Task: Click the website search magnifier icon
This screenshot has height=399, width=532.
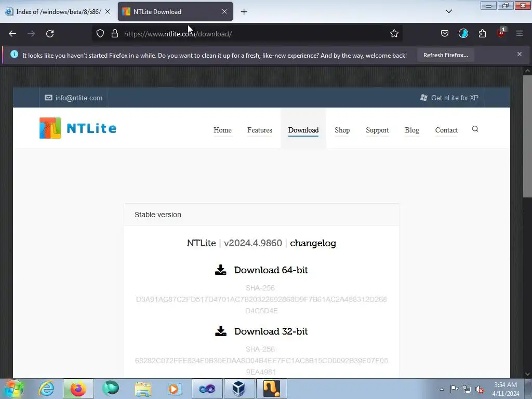Action: pos(475,129)
